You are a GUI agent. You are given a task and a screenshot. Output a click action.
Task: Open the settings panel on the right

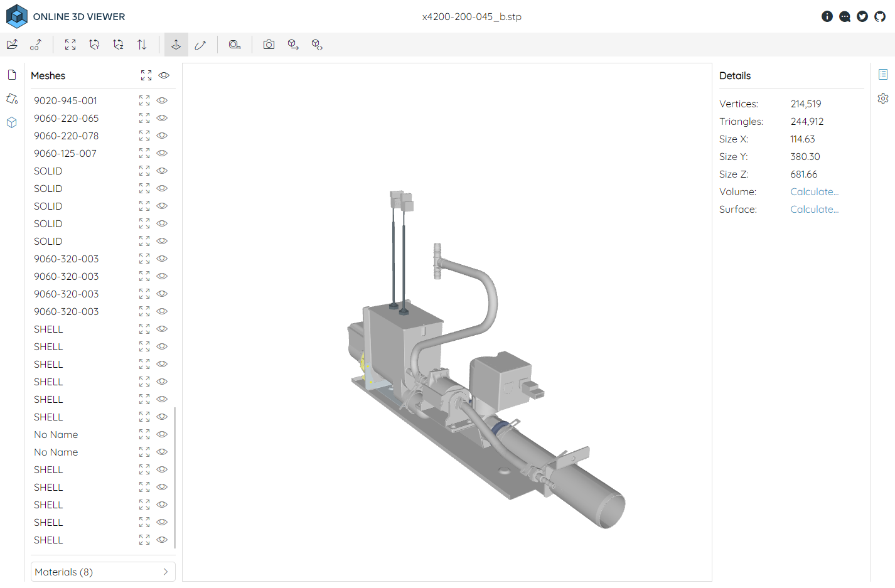coord(883,99)
